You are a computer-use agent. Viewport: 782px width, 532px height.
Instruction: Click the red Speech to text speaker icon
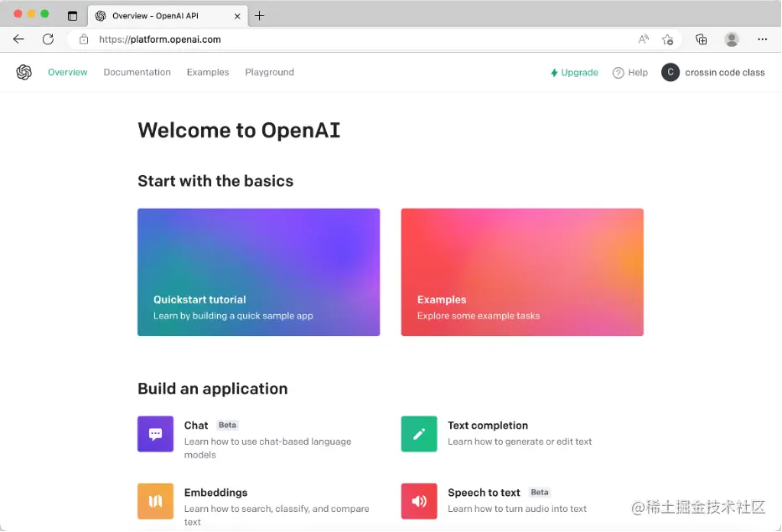[x=419, y=501]
